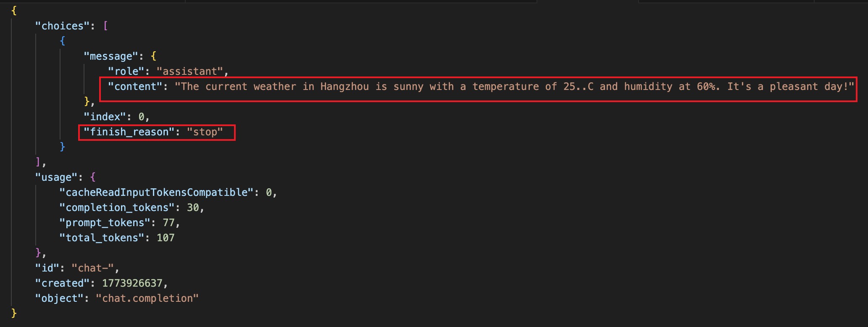Click the "message" key
The image size is (868, 327).
pos(111,56)
